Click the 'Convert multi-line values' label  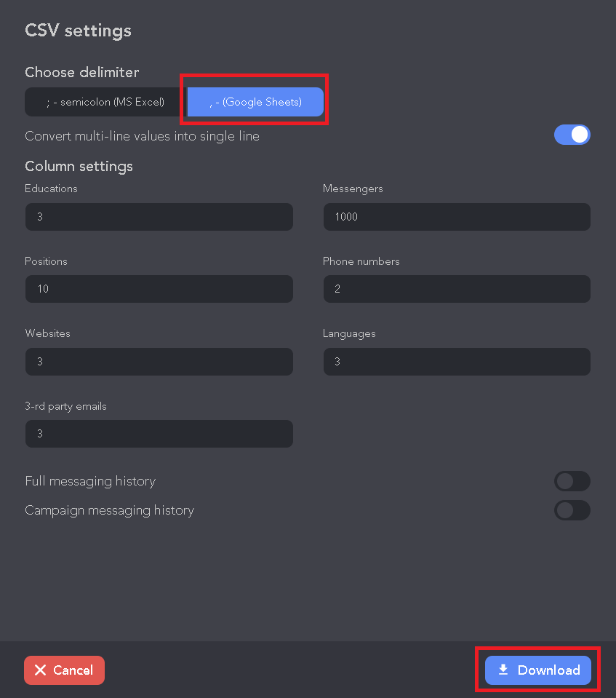pos(142,136)
